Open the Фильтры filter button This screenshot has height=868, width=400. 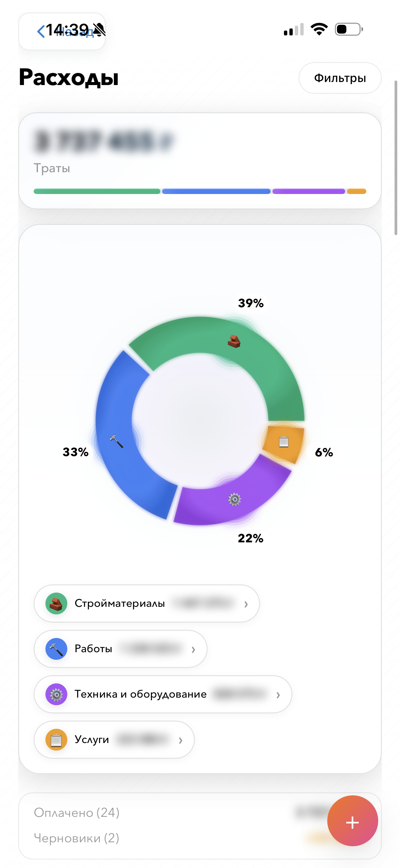click(340, 78)
